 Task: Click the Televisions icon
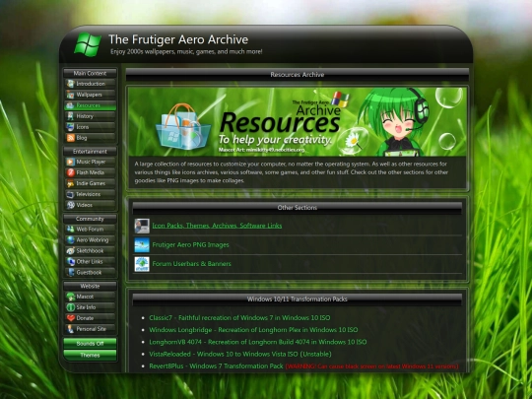[x=70, y=194]
